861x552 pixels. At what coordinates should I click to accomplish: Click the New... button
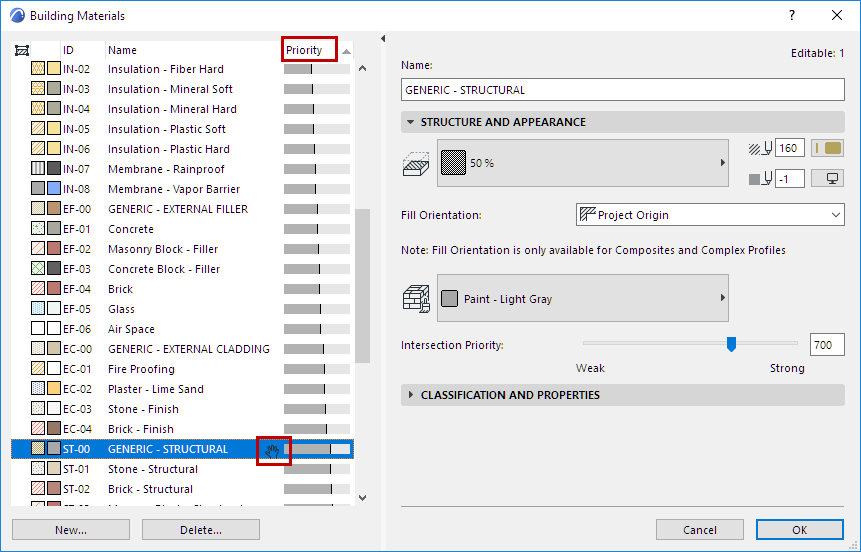coord(71,530)
